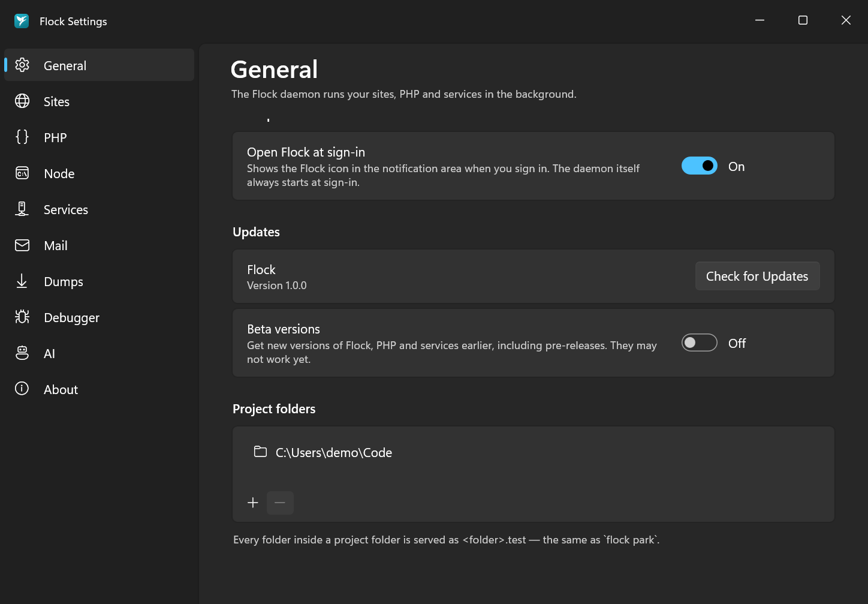Open the Debugger label in sidebar

[x=72, y=318]
